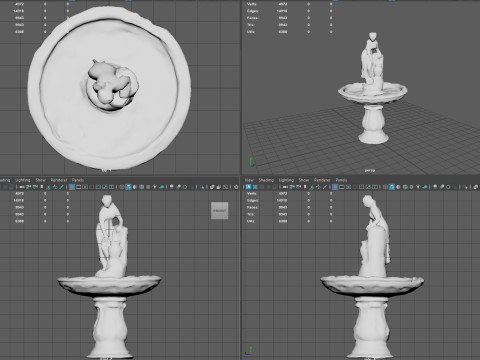This screenshot has height=360, width=480.
Task: Open Lighting menu in bottom-right viewport
Action: click(286, 180)
